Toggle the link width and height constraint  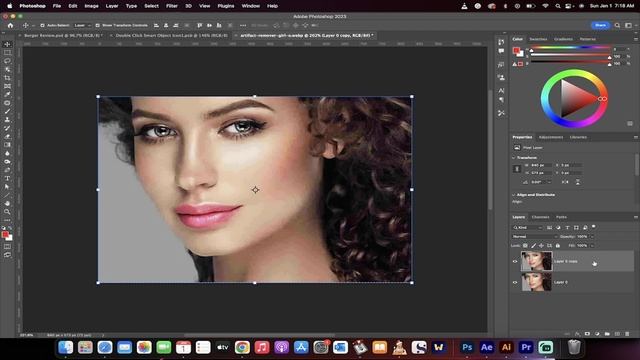click(x=517, y=169)
